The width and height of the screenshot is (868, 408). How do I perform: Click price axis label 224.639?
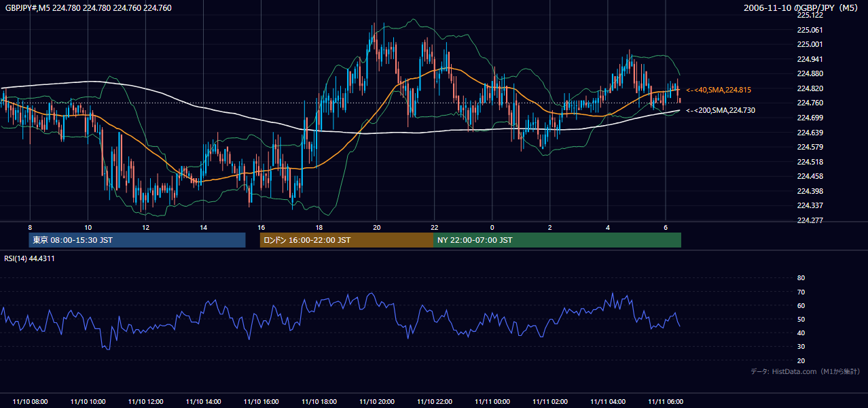[810, 133]
